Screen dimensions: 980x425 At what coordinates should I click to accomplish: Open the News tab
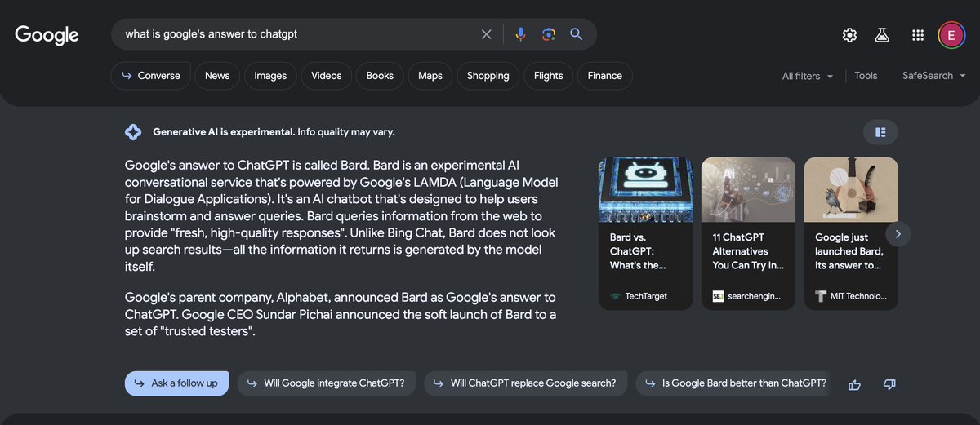(217, 76)
